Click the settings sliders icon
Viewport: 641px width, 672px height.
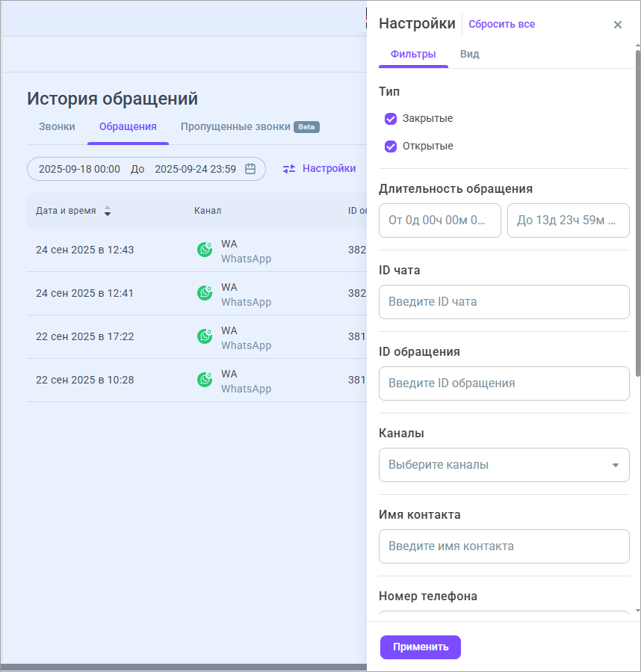pyautogui.click(x=289, y=169)
